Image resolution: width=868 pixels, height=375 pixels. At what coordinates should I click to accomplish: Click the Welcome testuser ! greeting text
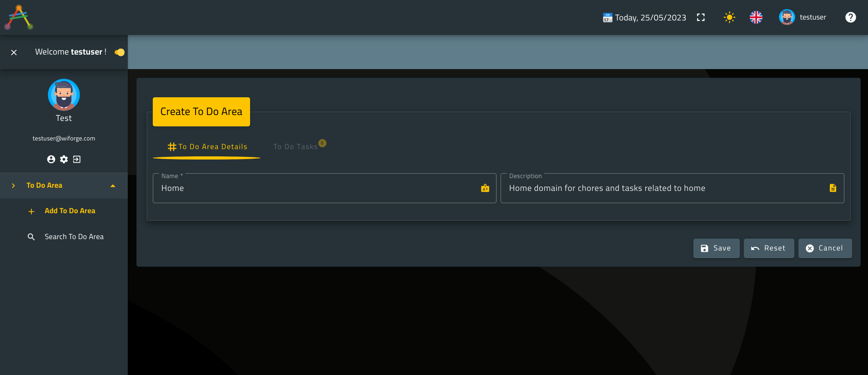(71, 52)
